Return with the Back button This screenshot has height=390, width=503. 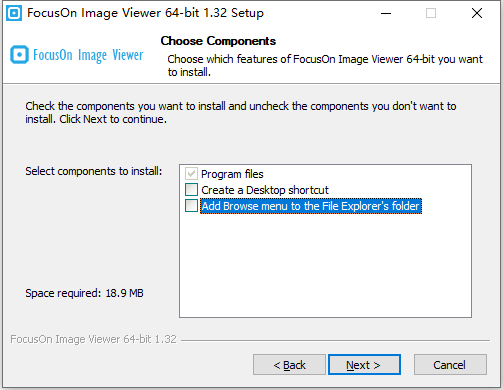289,365
